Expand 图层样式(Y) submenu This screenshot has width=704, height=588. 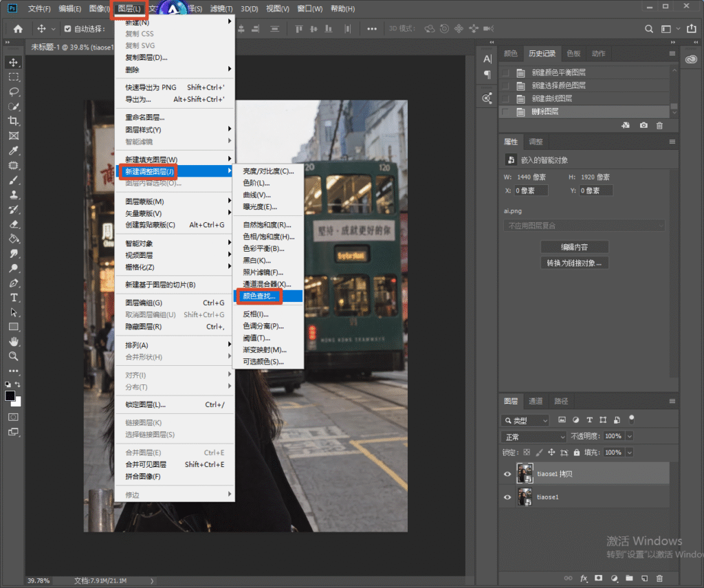point(174,130)
